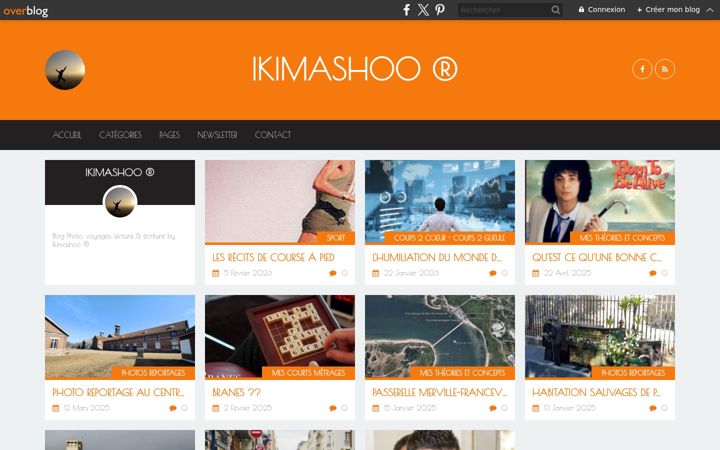Open the Scrabble board thumbnail of the Branes post
Screen dimensions: 720x450
pyautogui.click(x=280, y=336)
